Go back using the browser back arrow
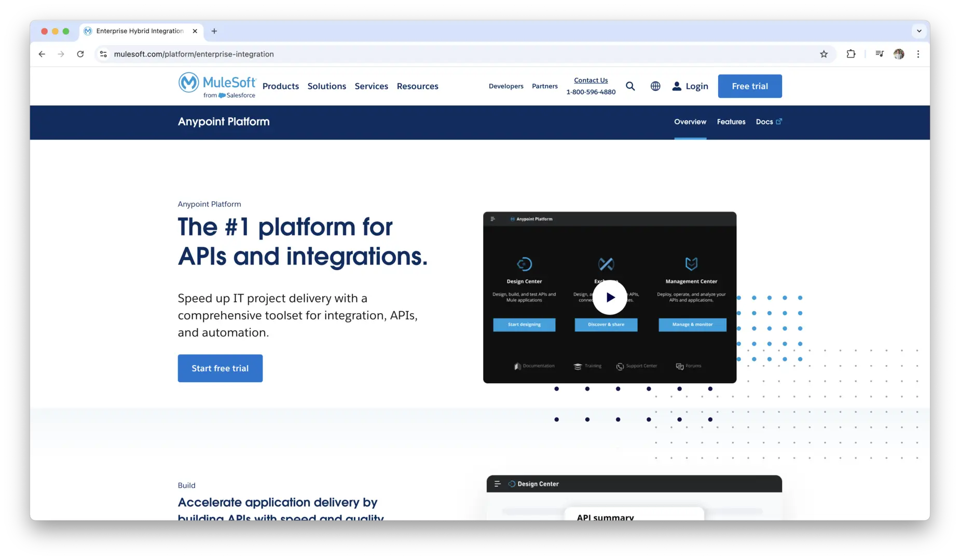The width and height of the screenshot is (960, 560). click(42, 54)
